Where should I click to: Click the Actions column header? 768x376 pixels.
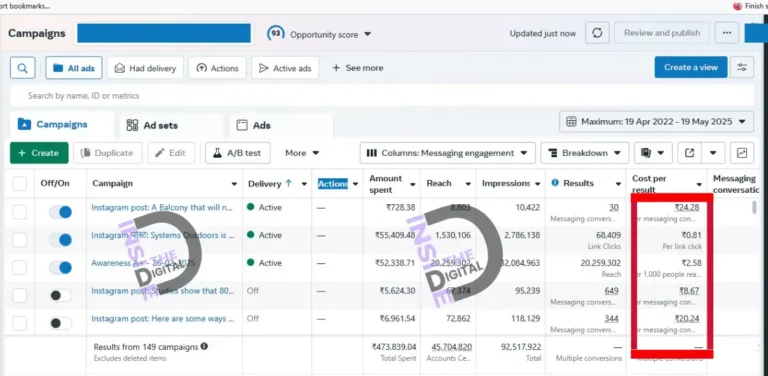point(333,184)
